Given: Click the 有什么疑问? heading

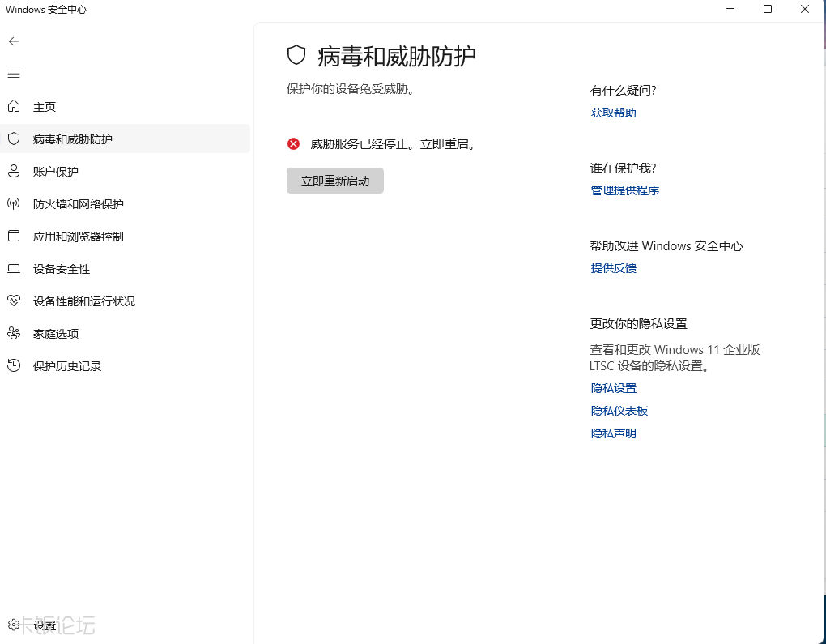Looking at the screenshot, I should coord(623,91).
